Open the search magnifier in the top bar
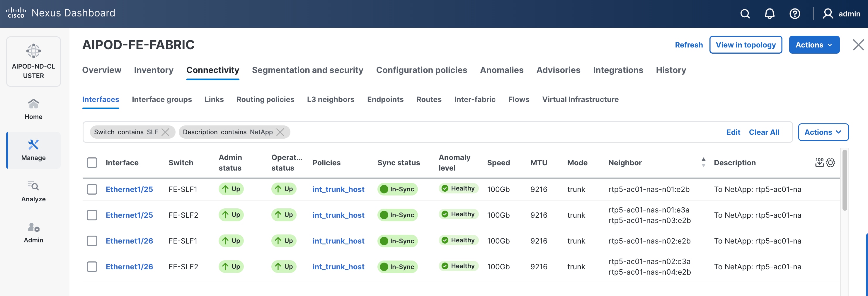 (x=745, y=14)
